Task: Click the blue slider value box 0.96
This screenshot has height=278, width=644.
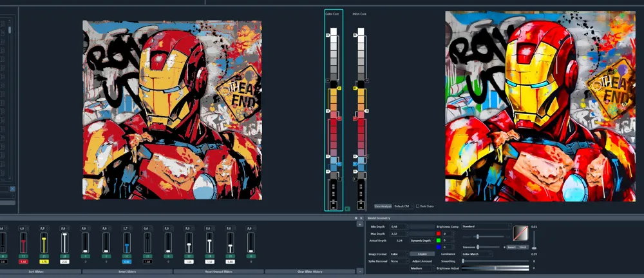Action: [127, 261]
